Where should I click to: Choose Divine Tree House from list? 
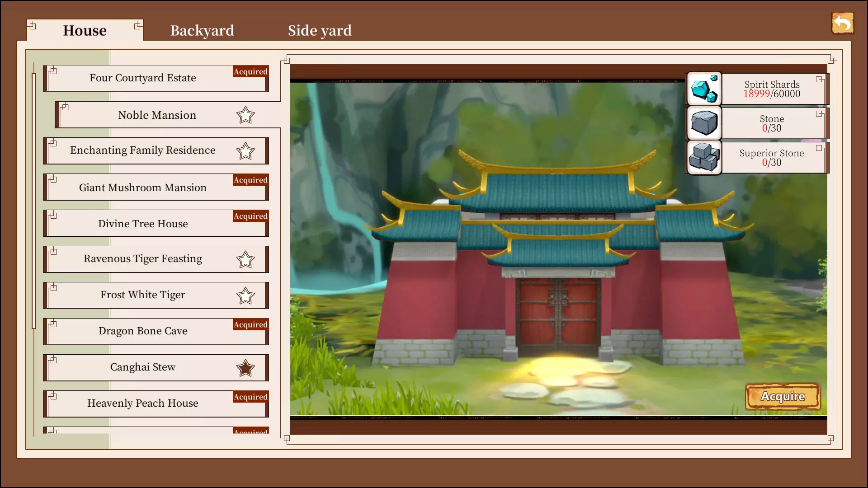pyautogui.click(x=143, y=224)
